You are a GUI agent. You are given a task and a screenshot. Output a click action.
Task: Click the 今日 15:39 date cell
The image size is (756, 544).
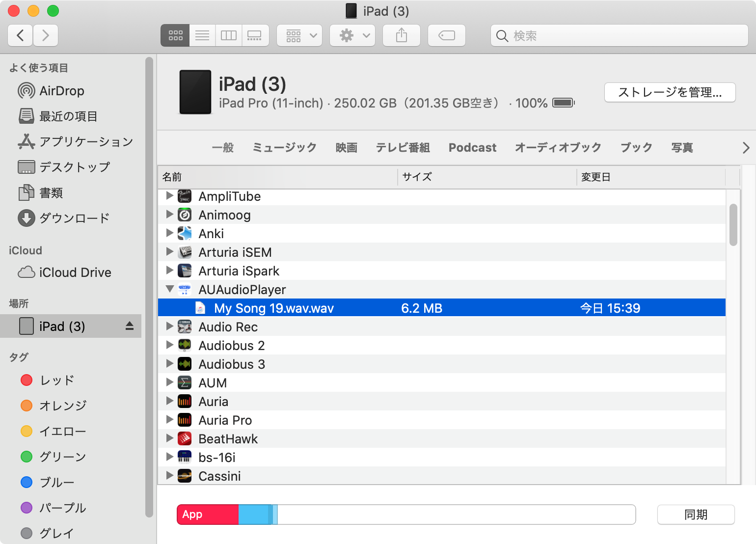tap(610, 308)
